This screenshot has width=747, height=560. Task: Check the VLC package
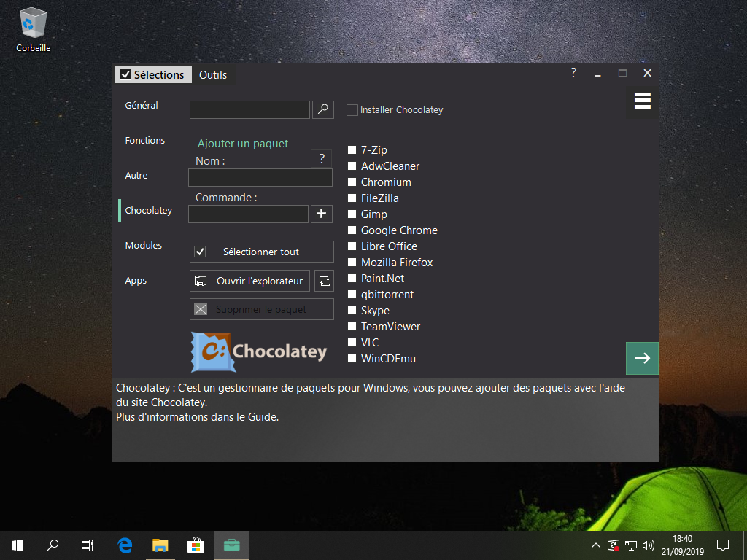pos(352,343)
